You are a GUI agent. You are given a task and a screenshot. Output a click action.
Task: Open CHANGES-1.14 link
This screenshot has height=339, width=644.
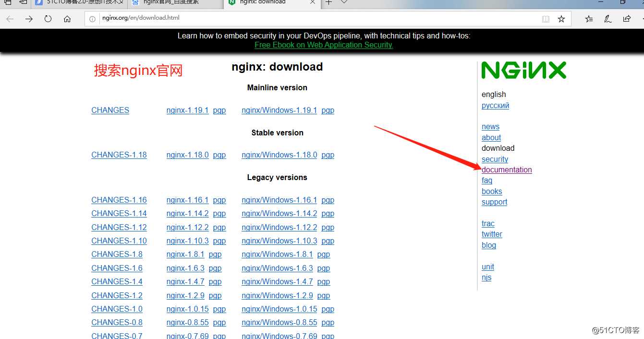119,213
